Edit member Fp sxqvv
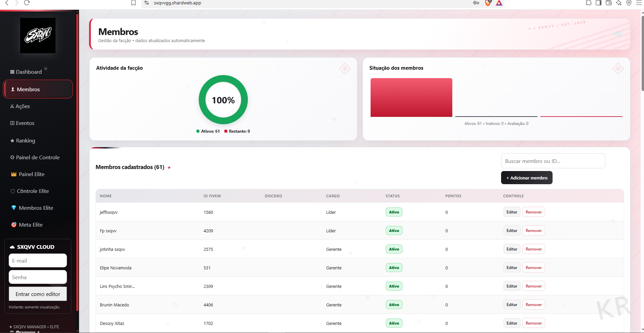 click(x=512, y=231)
